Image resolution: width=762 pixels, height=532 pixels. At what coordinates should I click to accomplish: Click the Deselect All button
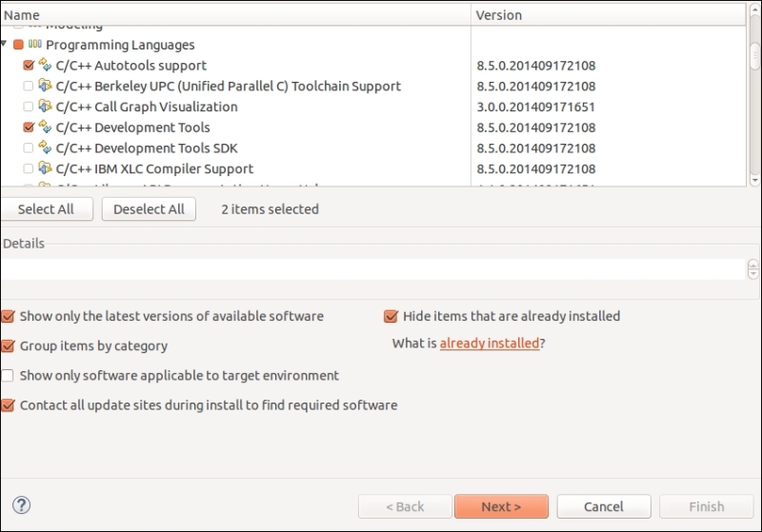(149, 209)
